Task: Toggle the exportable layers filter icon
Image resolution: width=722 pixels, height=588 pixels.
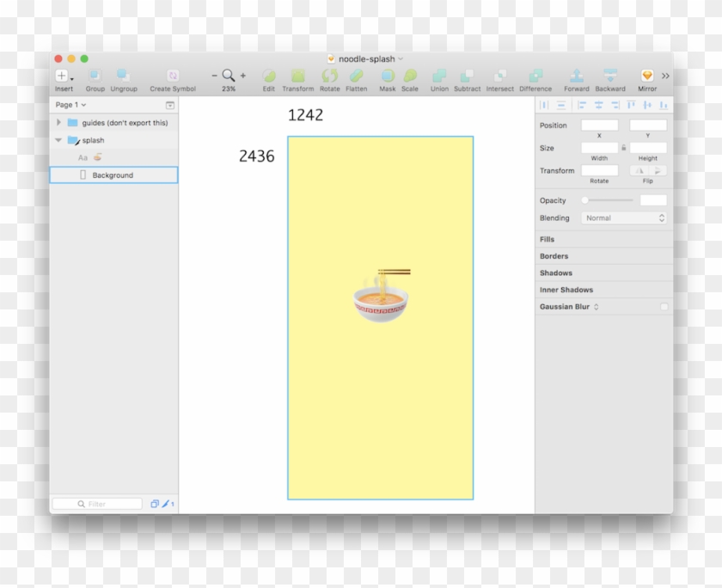Action: (155, 504)
